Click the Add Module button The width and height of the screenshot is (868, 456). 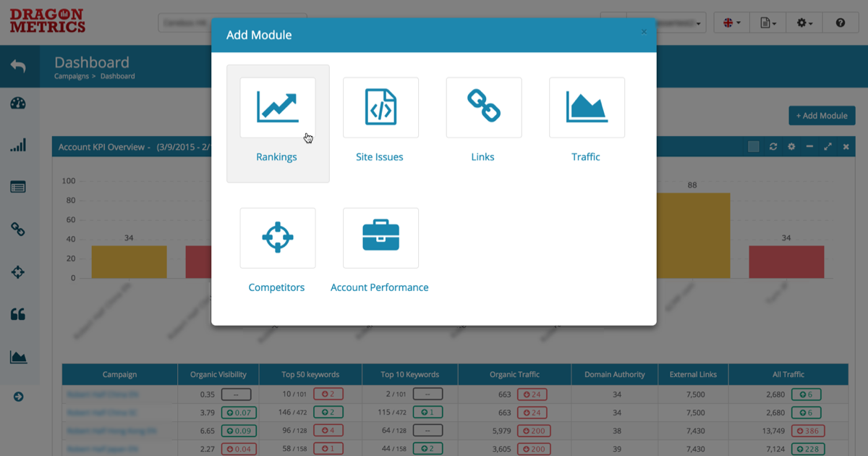click(x=822, y=115)
